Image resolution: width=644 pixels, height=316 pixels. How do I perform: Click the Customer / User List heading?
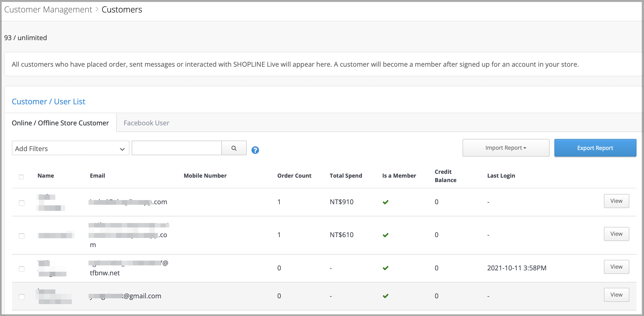[x=48, y=102]
